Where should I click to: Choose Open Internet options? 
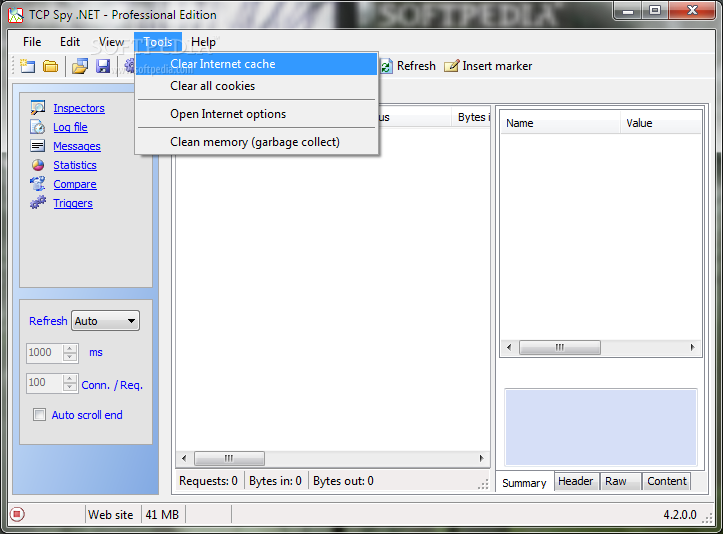pyautogui.click(x=257, y=114)
